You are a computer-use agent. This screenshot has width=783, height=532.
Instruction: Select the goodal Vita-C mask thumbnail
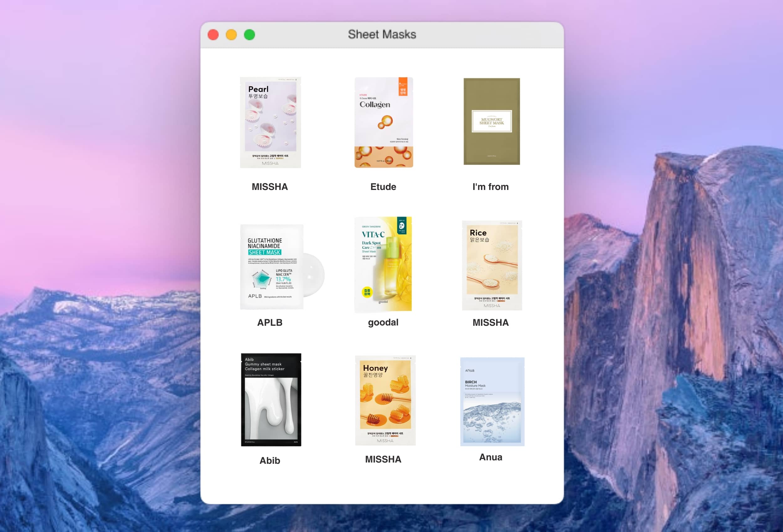(383, 264)
